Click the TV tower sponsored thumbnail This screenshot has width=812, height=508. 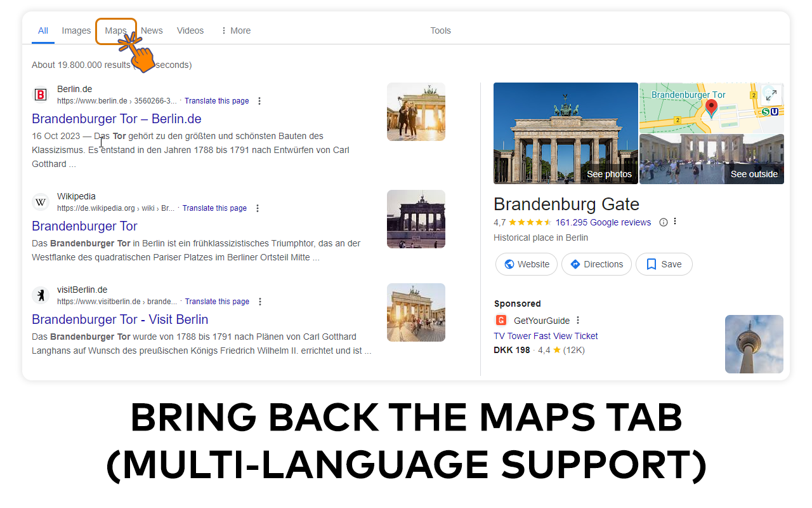[x=754, y=344]
